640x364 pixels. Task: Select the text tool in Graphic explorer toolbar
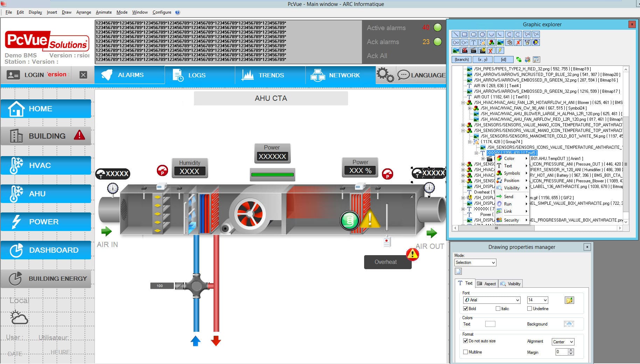click(x=473, y=42)
